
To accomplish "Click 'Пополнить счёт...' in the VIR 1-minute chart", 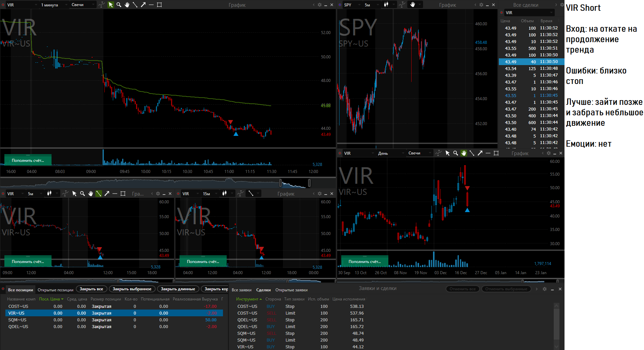I will point(28,160).
